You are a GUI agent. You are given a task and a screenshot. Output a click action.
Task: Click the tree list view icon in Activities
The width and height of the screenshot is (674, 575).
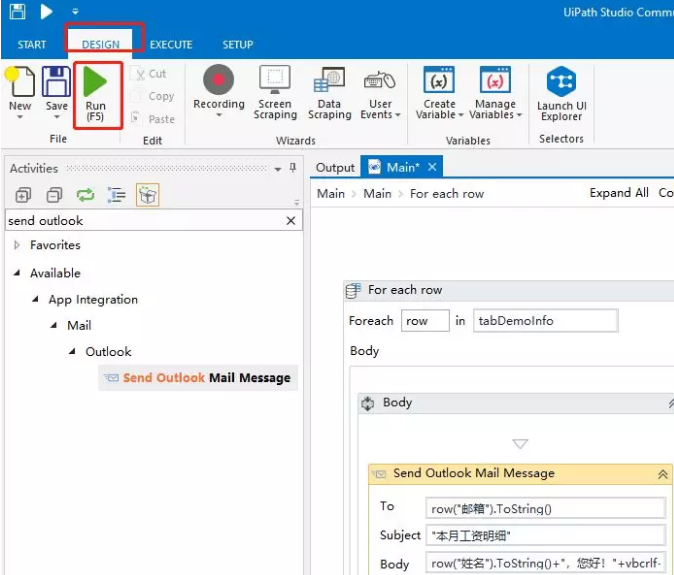click(116, 196)
